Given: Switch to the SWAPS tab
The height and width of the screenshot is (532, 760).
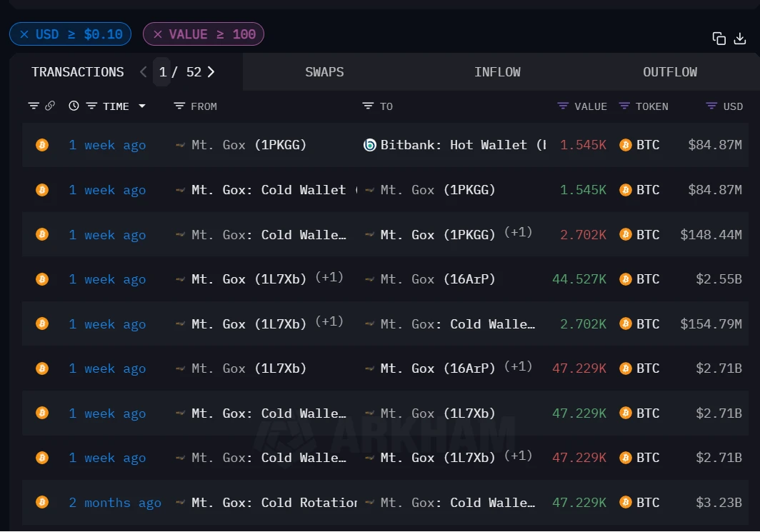Looking at the screenshot, I should point(324,72).
